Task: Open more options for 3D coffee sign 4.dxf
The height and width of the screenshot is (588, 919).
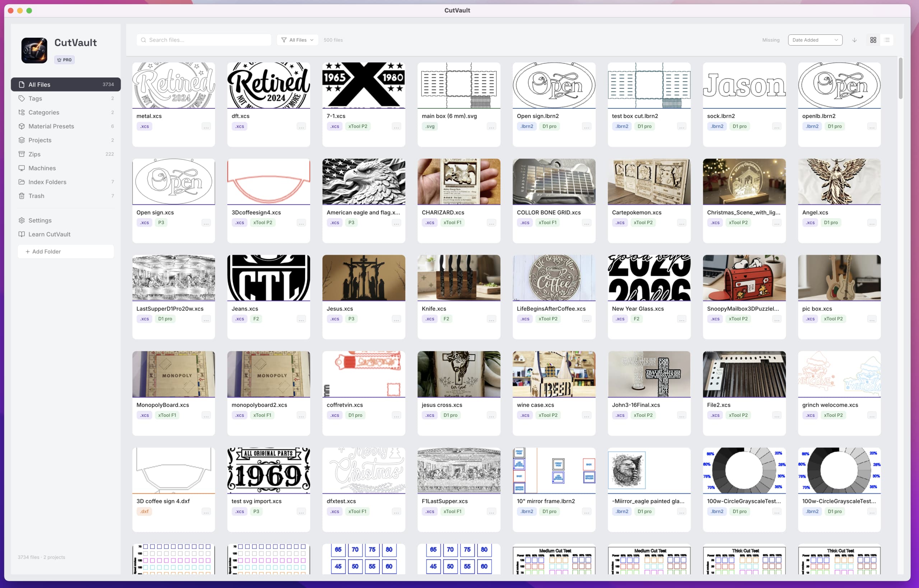Action: [206, 512]
